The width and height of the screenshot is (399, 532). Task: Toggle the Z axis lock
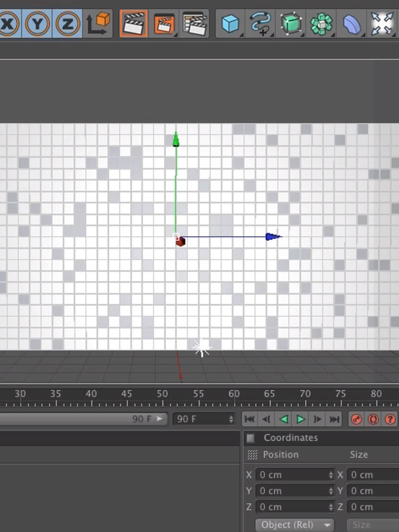[x=67, y=24]
